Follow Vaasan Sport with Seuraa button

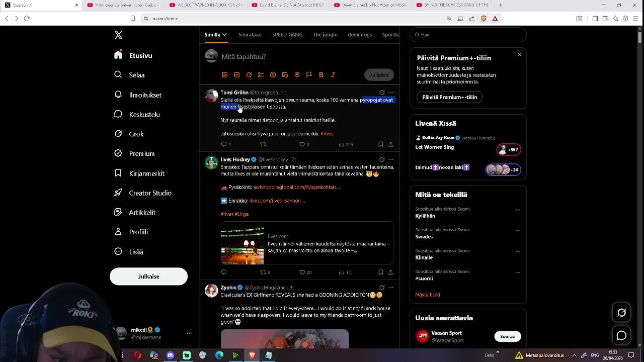coord(508,336)
